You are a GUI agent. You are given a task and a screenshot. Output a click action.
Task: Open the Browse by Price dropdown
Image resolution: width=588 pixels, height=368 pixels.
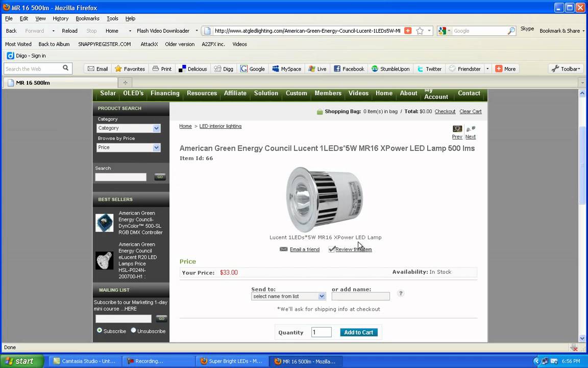128,148
